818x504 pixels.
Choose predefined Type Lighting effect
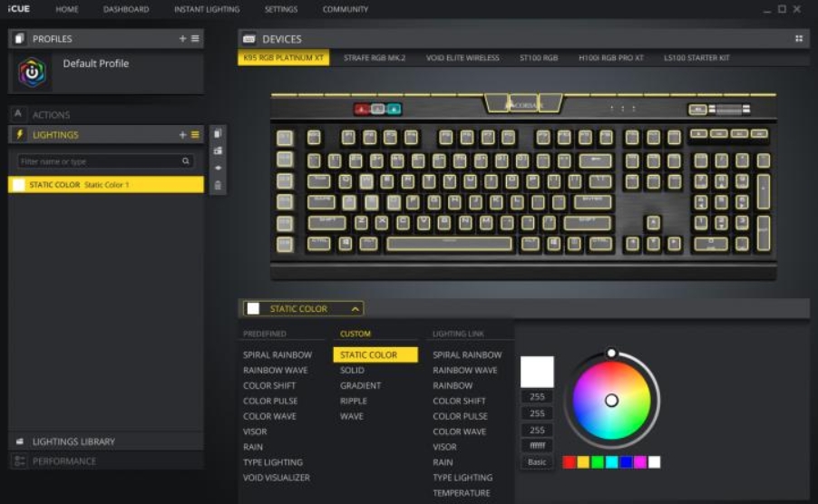tap(272, 462)
